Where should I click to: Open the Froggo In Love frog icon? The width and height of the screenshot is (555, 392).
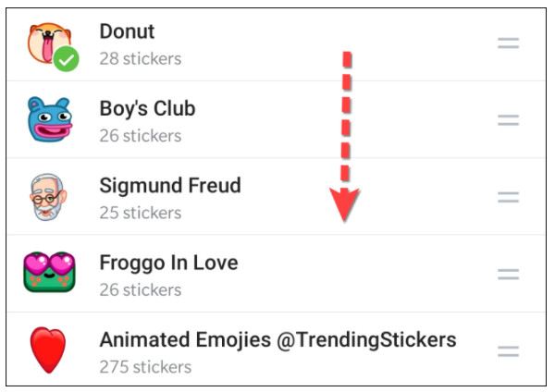pyautogui.click(x=49, y=274)
